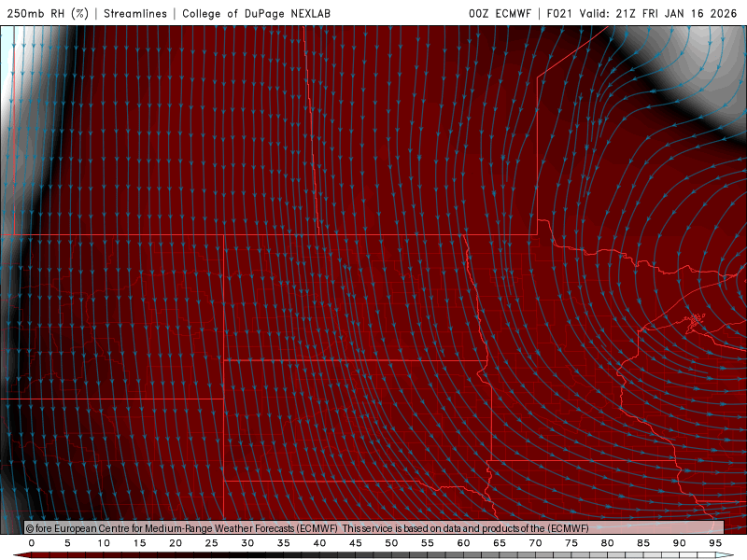Click the 40 label on the color scale
Image resolution: width=747 pixels, height=560 pixels.
[x=319, y=543]
